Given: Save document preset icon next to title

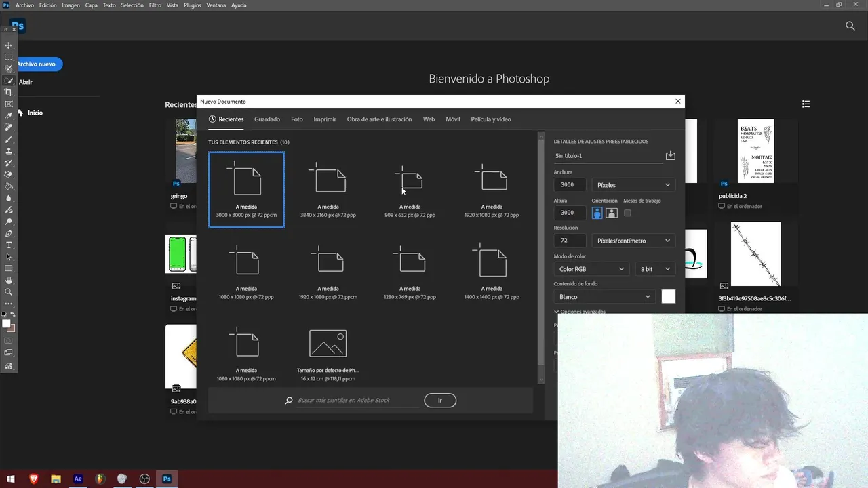Looking at the screenshot, I should pos(671,155).
